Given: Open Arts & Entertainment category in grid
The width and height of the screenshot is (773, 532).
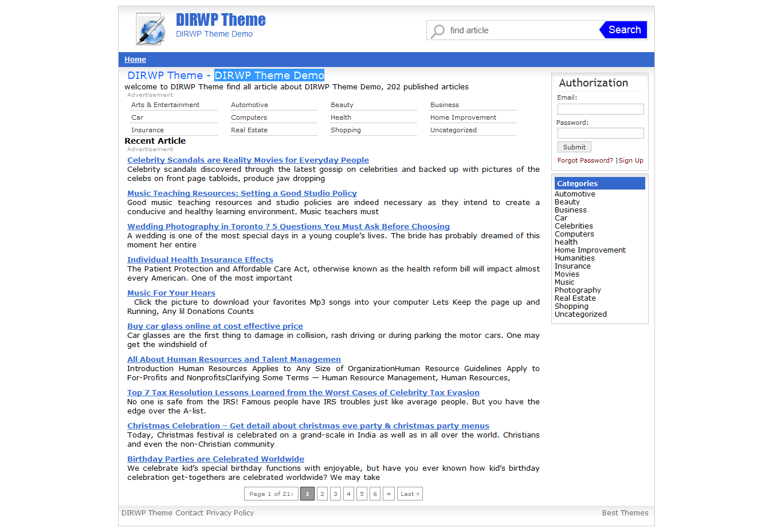Looking at the screenshot, I should (x=165, y=105).
